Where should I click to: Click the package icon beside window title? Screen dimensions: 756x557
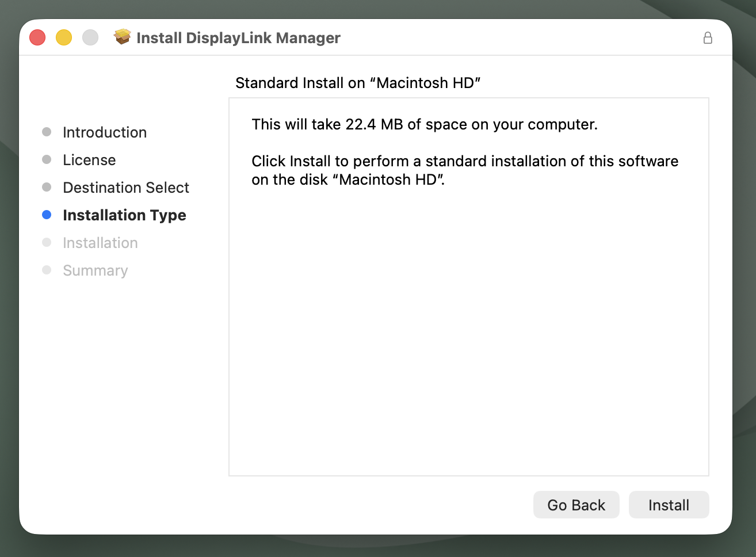click(x=122, y=37)
